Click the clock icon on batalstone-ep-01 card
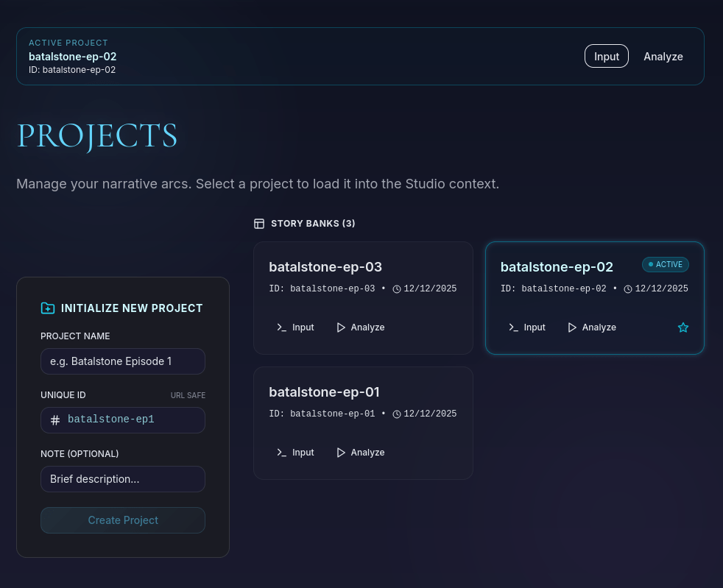The image size is (723, 588). (397, 414)
